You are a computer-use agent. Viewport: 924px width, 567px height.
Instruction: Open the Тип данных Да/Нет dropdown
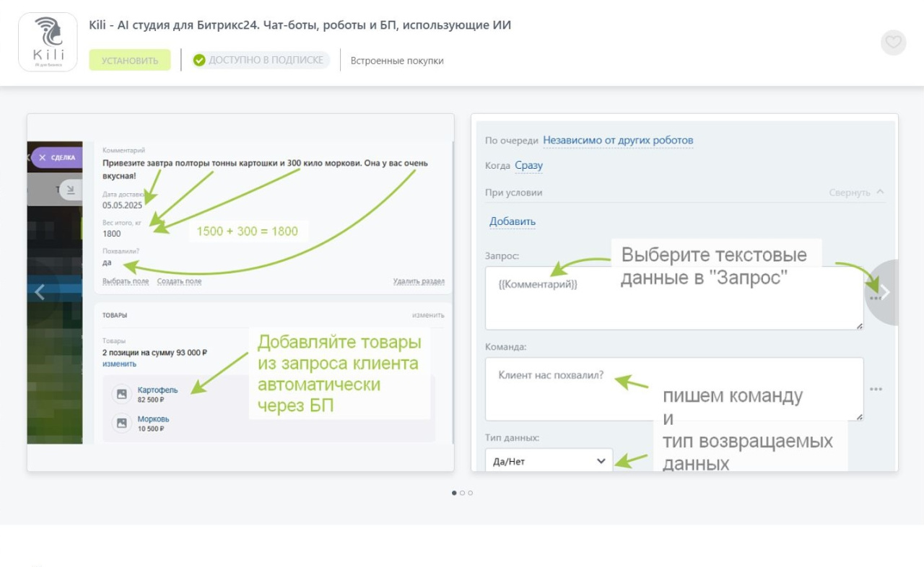tap(549, 461)
